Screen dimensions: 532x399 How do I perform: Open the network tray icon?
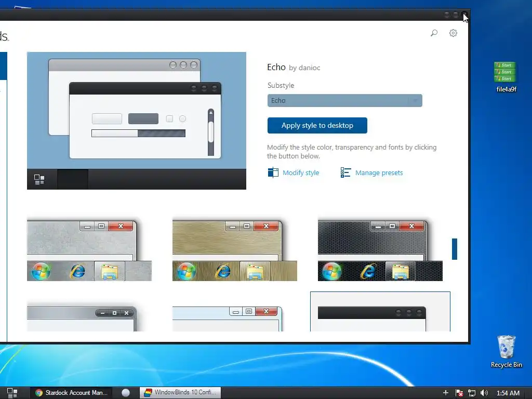point(472,393)
